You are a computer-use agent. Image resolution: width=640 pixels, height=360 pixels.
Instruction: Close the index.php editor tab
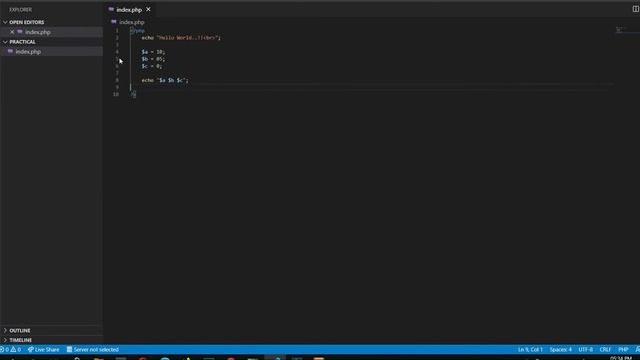(148, 9)
